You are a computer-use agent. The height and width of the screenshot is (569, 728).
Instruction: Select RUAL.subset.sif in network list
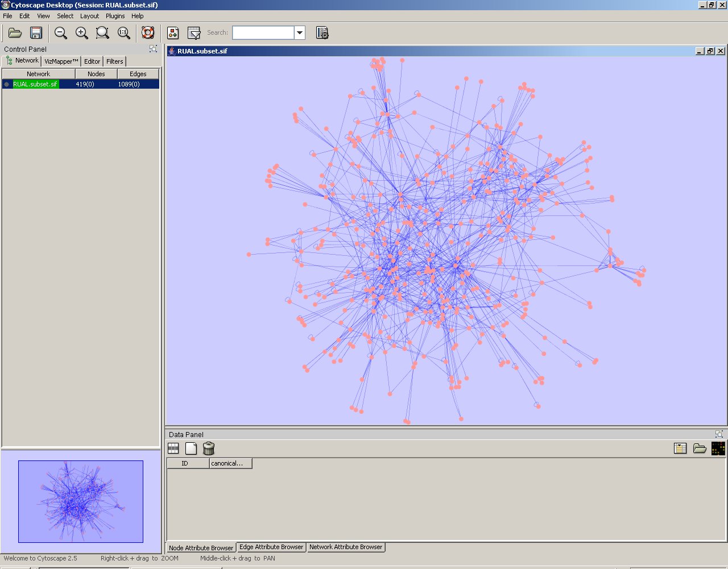coord(35,84)
